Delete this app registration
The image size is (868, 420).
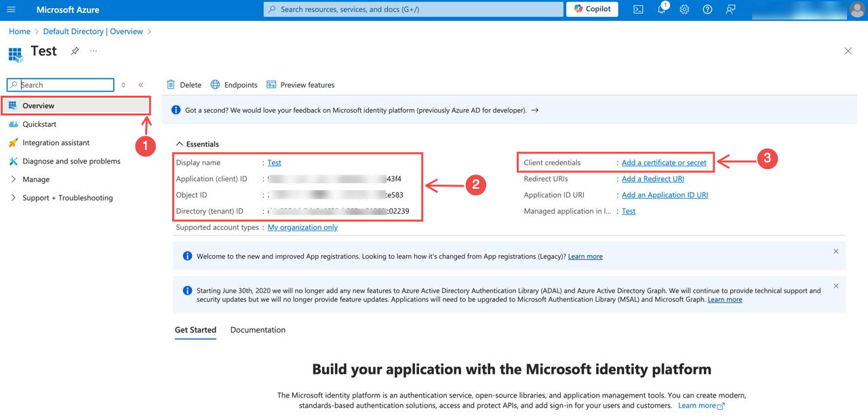pos(183,84)
